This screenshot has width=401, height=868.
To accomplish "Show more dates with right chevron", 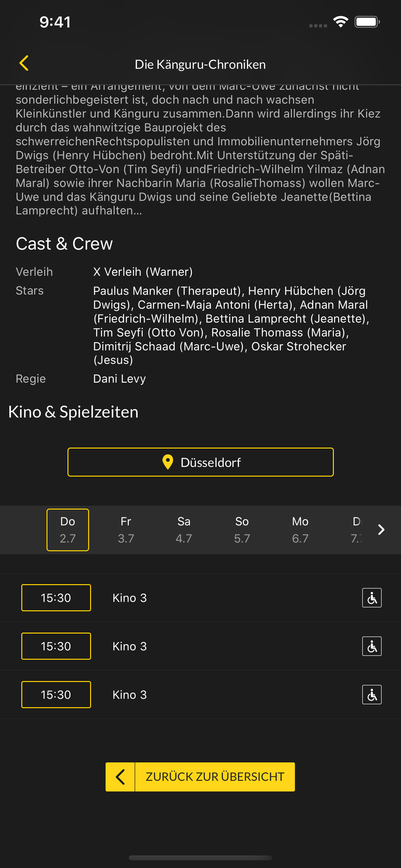I will [381, 530].
